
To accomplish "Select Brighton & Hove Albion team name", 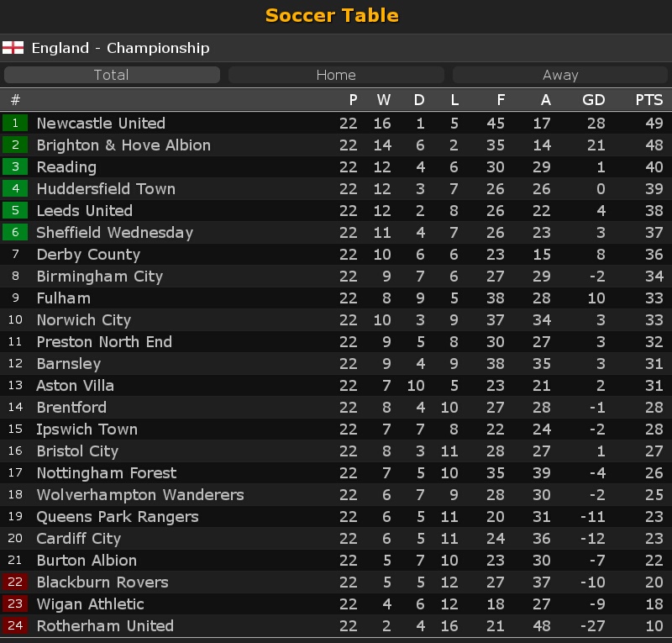I will tap(123, 145).
